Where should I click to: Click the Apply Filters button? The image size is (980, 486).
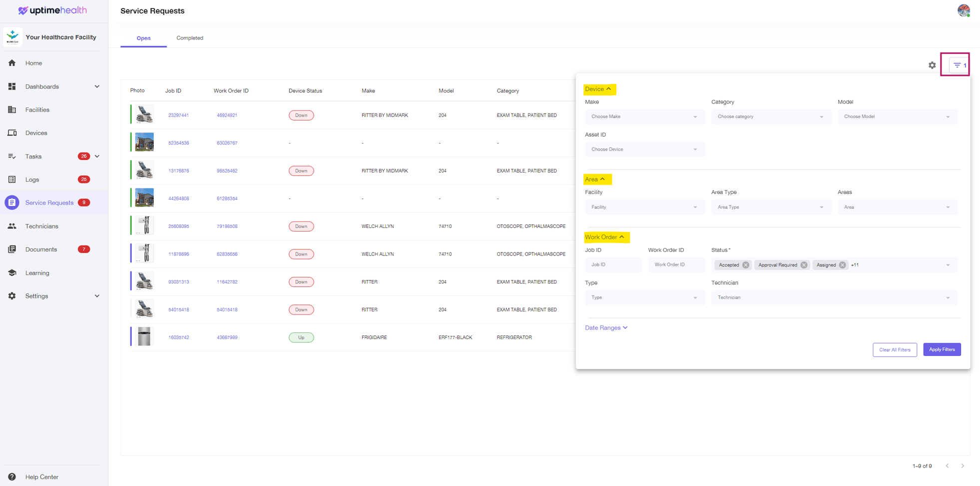click(x=942, y=349)
